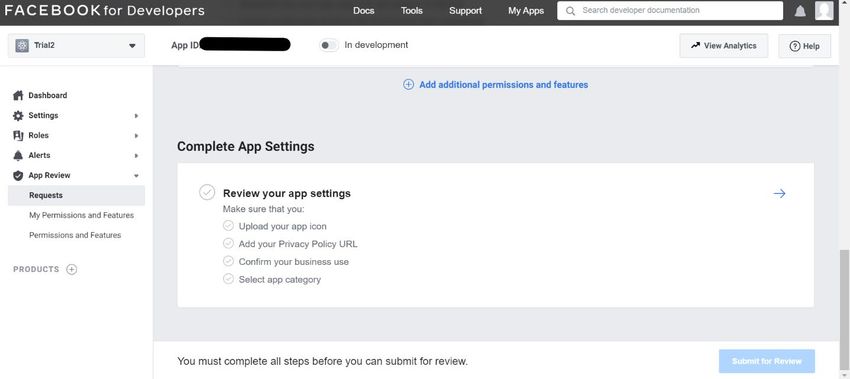The width and height of the screenshot is (850, 379).
Task: Open Permissions and Features page
Action: [75, 235]
